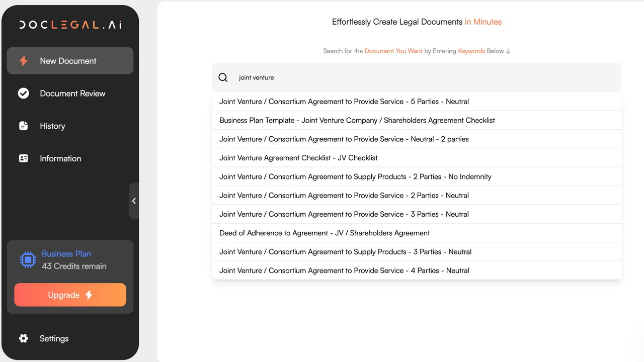This screenshot has width=644, height=362.
Task: Select Supply Products - 3 Parties - Neutral
Action: [345, 252]
